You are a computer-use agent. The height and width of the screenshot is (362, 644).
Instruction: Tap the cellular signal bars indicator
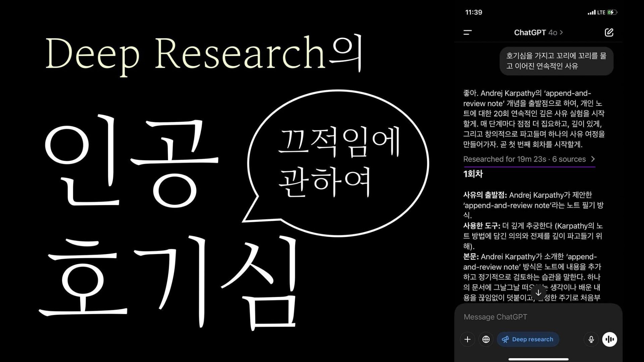click(x=591, y=13)
